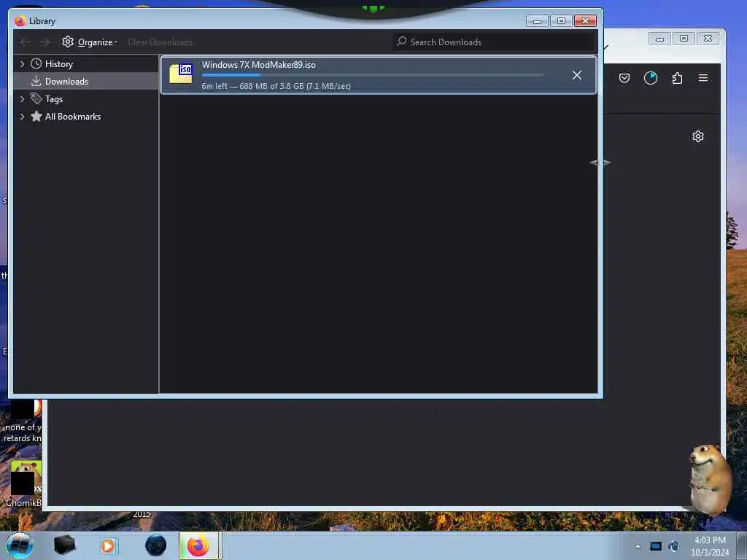The height and width of the screenshot is (560, 747).
Task: Click the Organize gear icon
Action: point(68,42)
